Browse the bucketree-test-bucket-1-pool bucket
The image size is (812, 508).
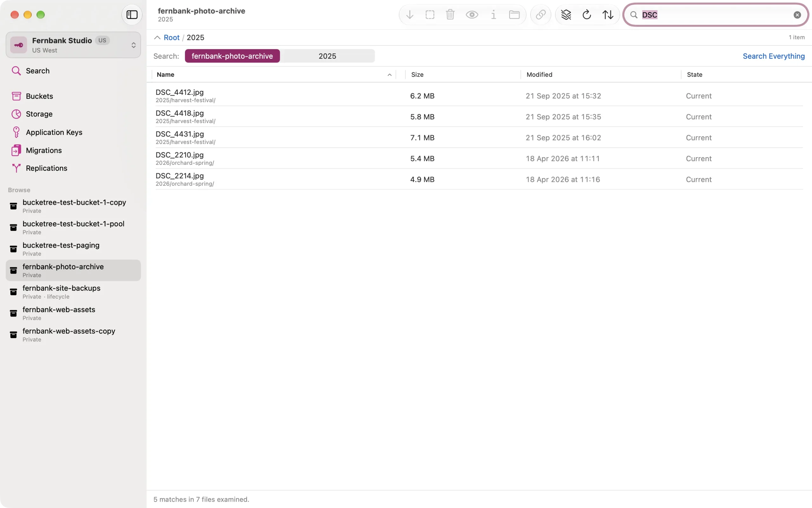[x=73, y=228]
